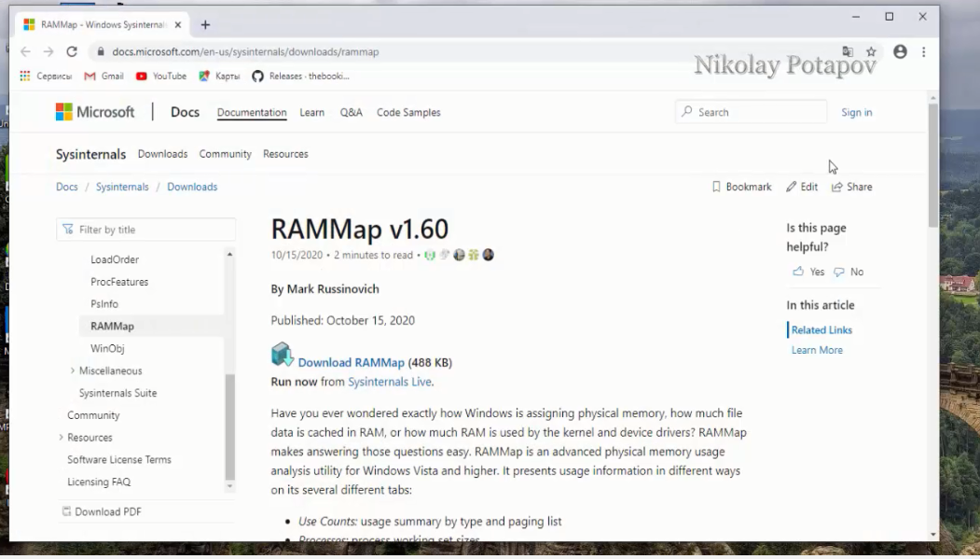Close the RAMMap browser tab
This screenshot has width=980, height=559.
pos(178,25)
